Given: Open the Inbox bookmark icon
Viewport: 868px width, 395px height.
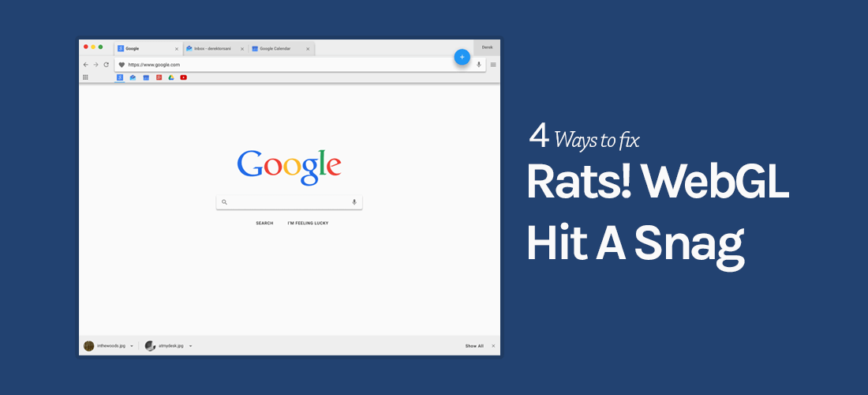Looking at the screenshot, I should 133,77.
